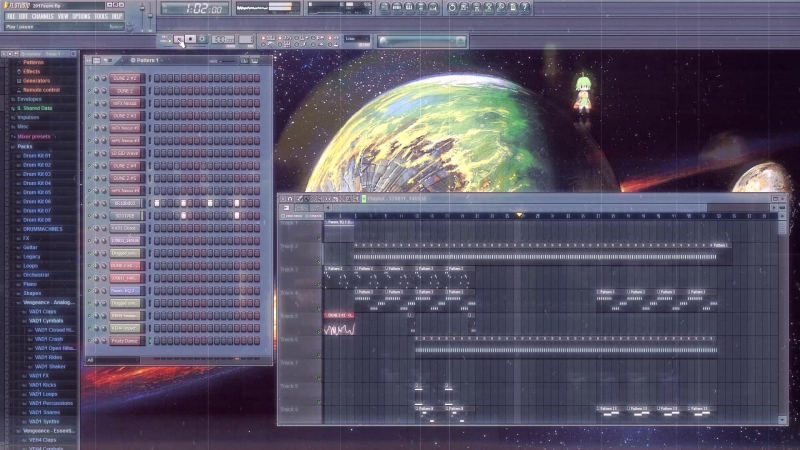Click the Play transport button
The height and width of the screenshot is (450, 800).
click(x=179, y=39)
